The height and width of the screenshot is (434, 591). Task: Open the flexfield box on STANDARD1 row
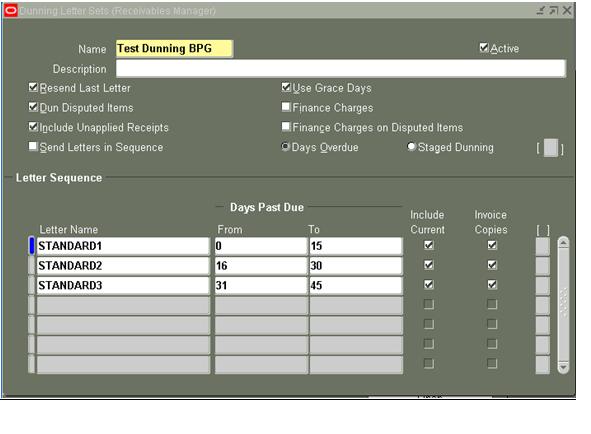coord(542,246)
